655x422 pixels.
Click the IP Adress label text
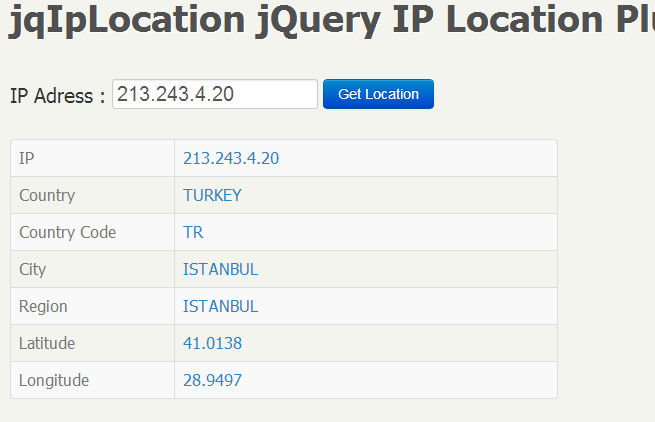57,96
